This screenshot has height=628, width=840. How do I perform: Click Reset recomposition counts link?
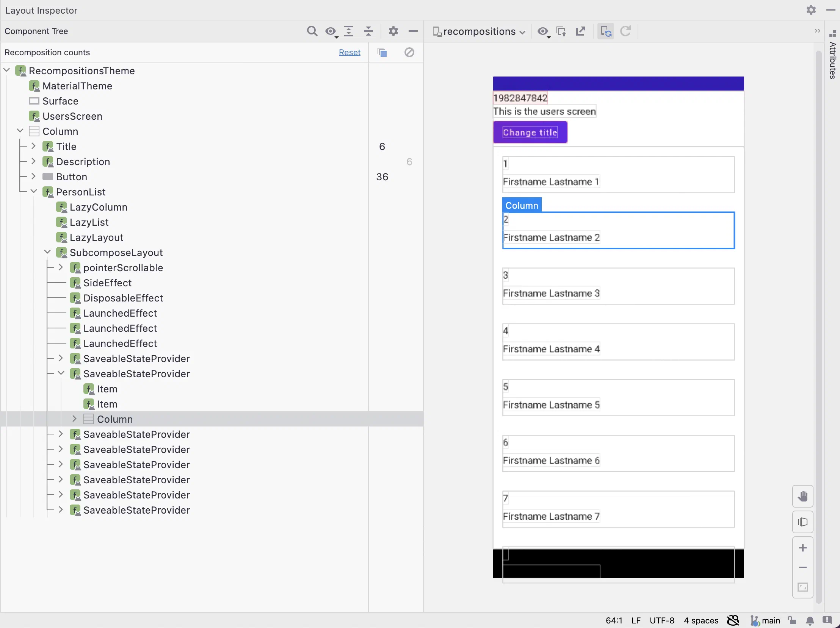[349, 52]
